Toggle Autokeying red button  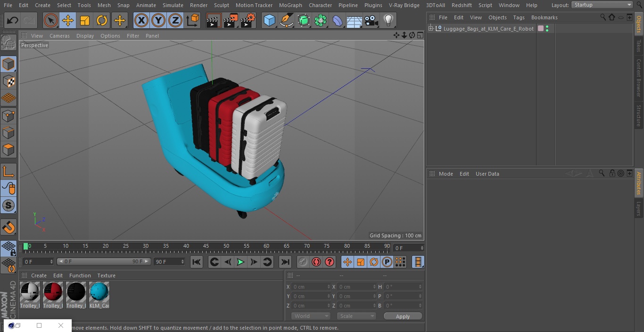(316, 262)
